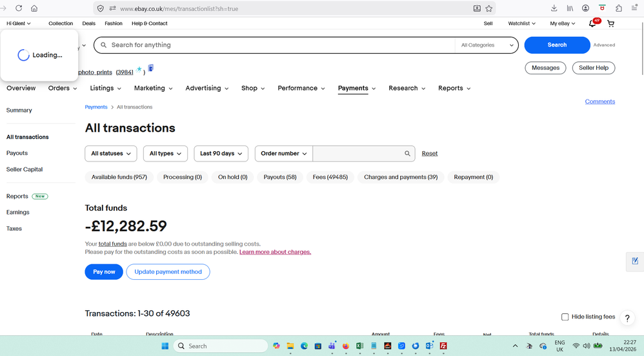The image size is (644, 356).
Task: Open Excel from the taskbar
Action: [x=360, y=346]
